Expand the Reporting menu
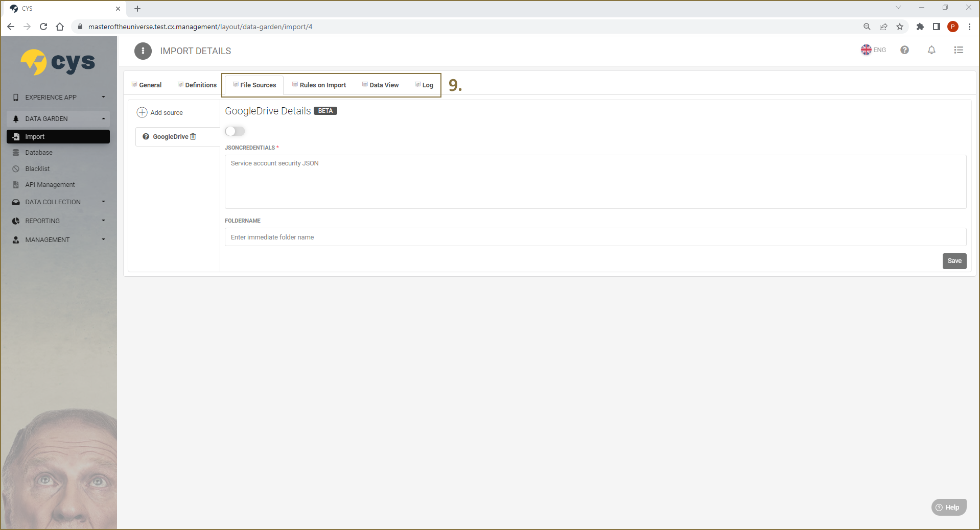The image size is (980, 530). pyautogui.click(x=58, y=221)
